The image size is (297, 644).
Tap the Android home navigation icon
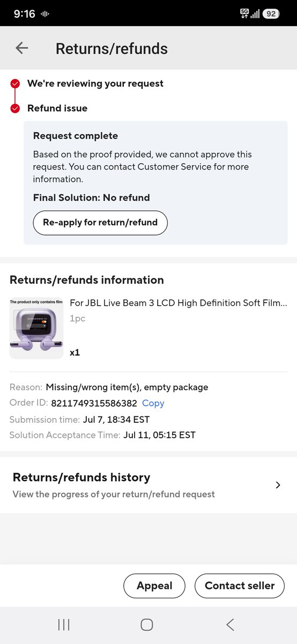pyautogui.click(x=146, y=624)
